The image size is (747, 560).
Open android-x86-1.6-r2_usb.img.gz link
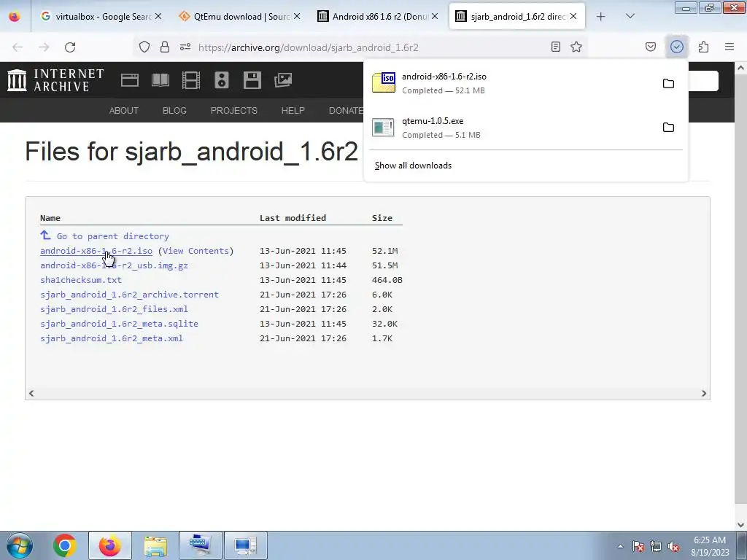[114, 265]
